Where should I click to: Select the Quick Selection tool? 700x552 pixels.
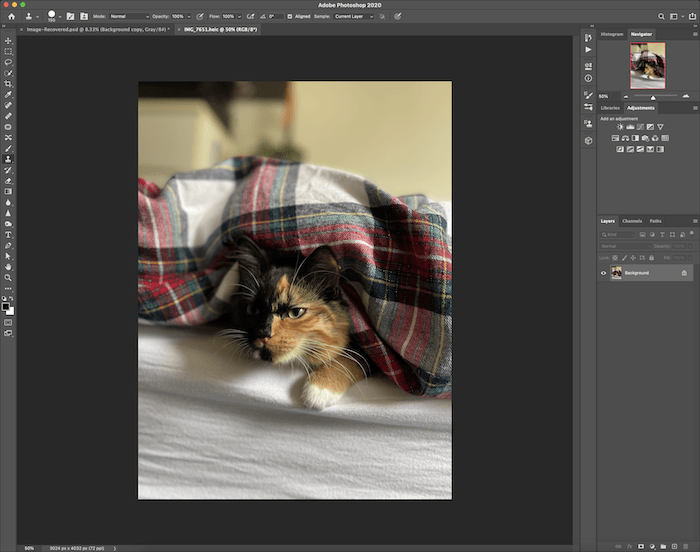point(8,73)
